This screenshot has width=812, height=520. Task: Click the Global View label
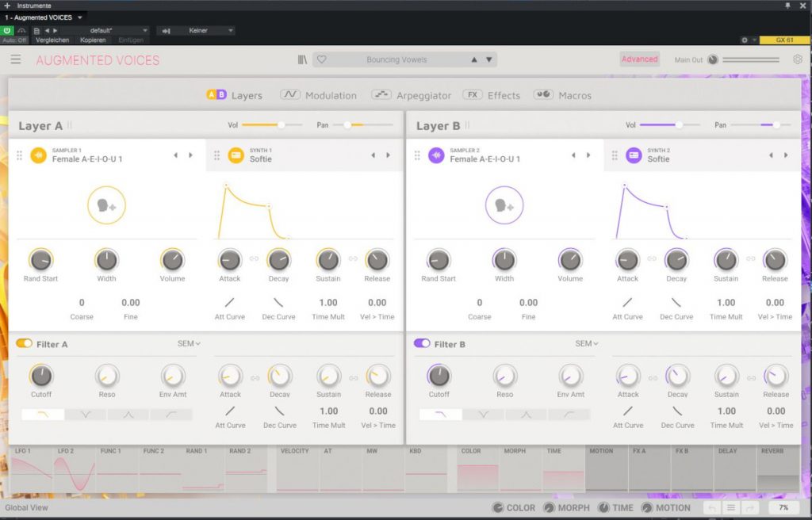click(x=26, y=508)
